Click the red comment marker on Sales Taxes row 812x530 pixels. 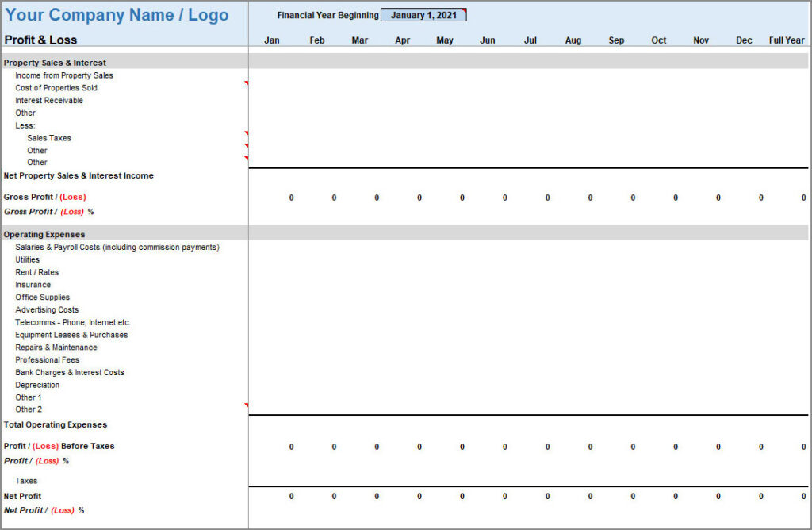(x=247, y=132)
